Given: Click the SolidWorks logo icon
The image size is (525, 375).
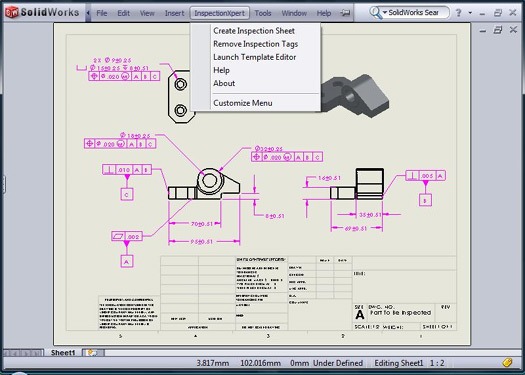Looking at the screenshot, I should [11, 12].
